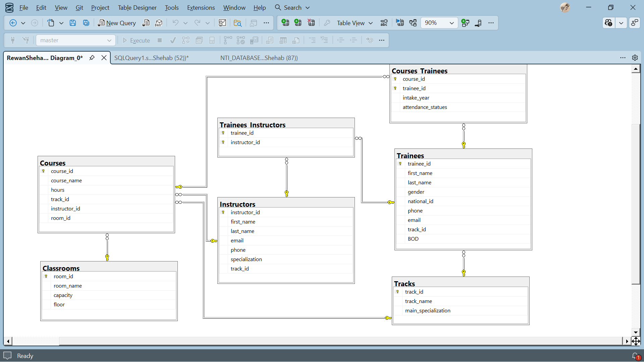
Task: Click the diagram pan navigation cross icon
Action: (636, 341)
